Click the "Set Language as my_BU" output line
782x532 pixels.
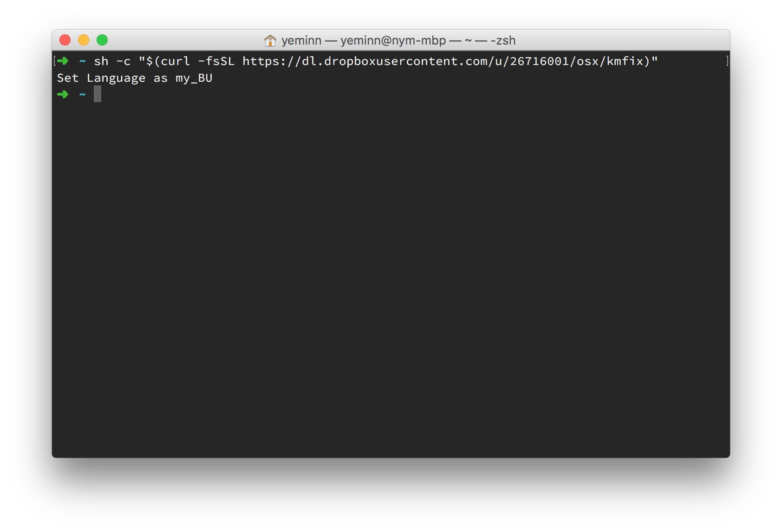pyautogui.click(x=135, y=78)
